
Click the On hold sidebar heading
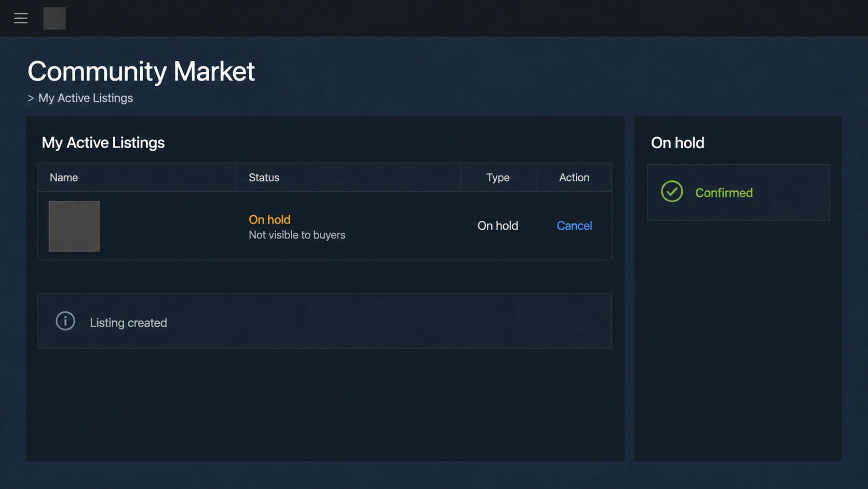click(x=677, y=143)
